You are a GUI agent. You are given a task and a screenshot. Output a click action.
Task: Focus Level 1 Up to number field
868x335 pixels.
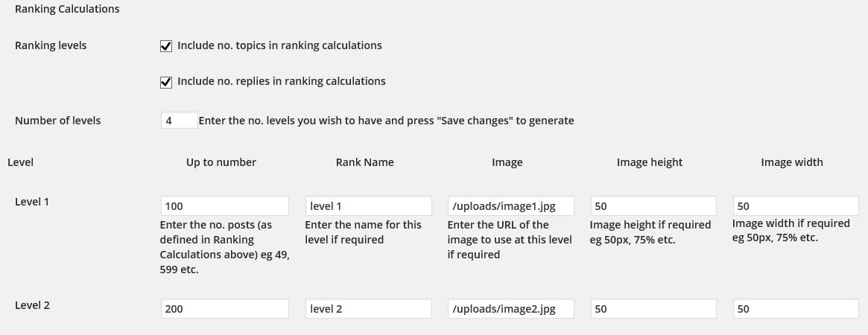pos(224,206)
